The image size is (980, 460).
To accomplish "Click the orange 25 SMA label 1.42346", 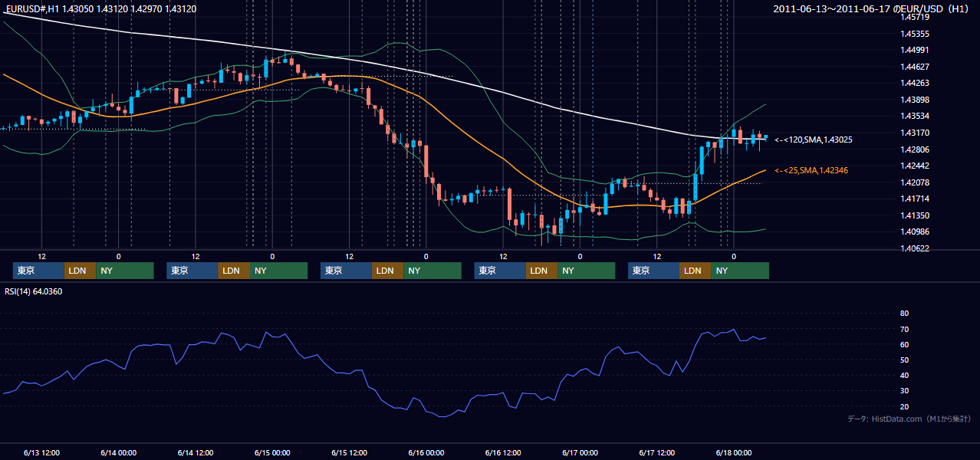I will coord(811,170).
